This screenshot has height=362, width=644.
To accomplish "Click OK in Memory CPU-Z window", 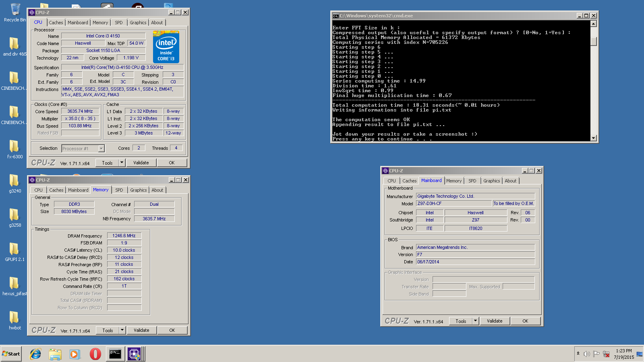I will click(172, 330).
